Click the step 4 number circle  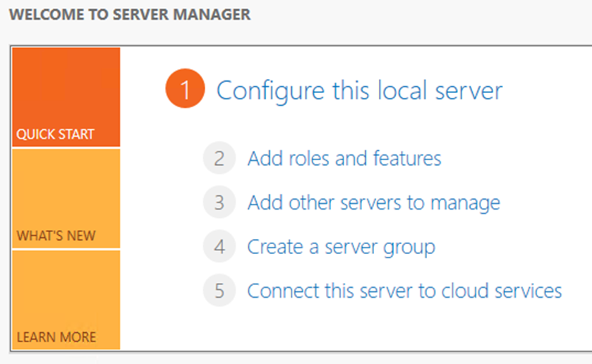click(x=219, y=246)
